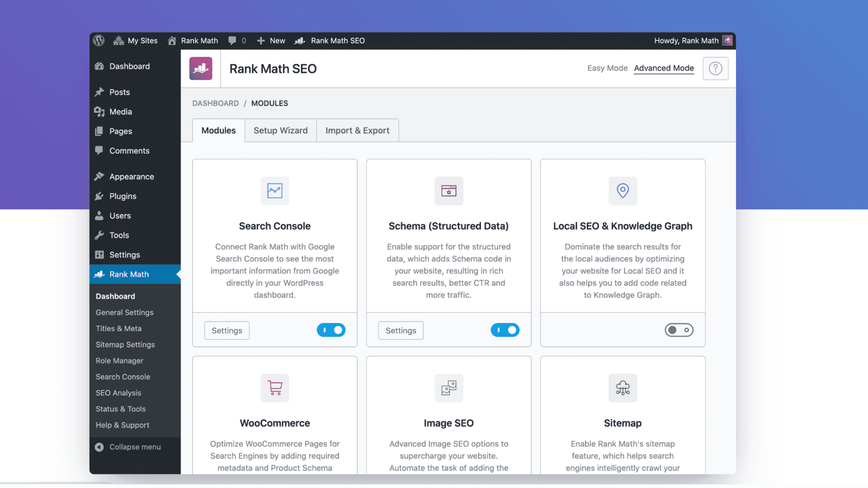The image size is (868, 488).
Task: Enable the Local SEO module toggle
Action: [679, 330]
